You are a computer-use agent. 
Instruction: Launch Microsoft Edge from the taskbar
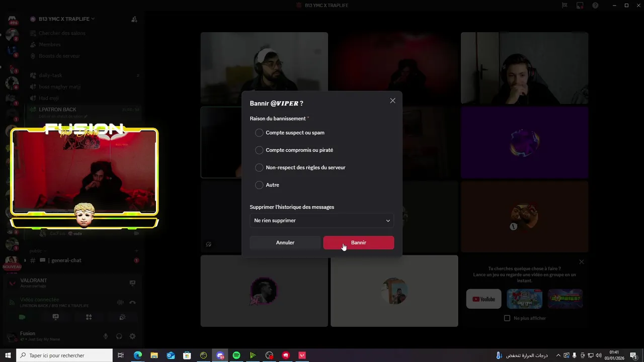[x=137, y=355]
